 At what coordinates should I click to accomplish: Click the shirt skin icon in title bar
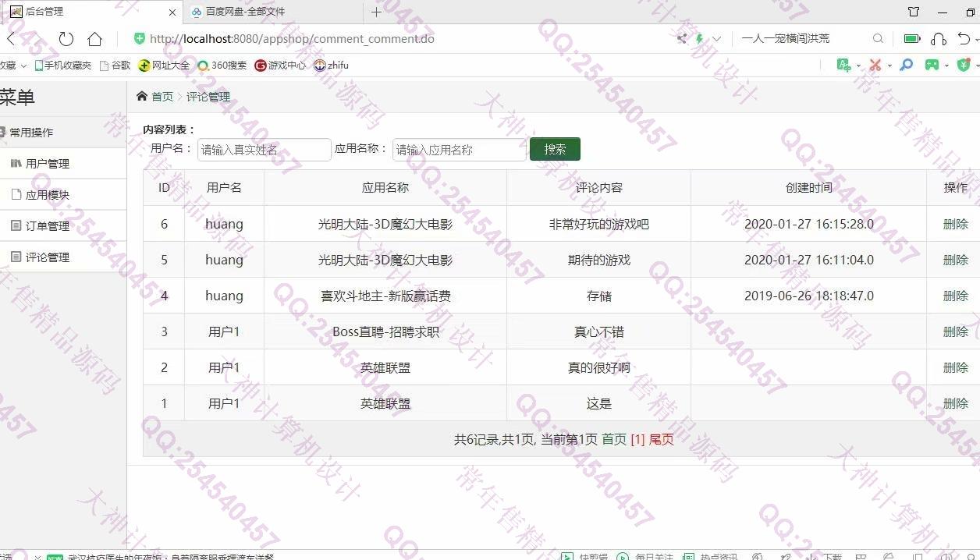(914, 12)
